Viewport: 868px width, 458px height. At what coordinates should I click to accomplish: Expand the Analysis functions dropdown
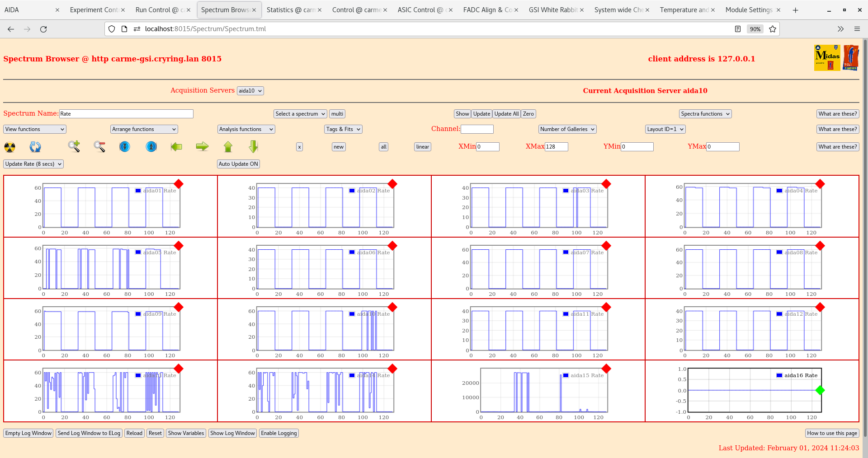(x=246, y=129)
